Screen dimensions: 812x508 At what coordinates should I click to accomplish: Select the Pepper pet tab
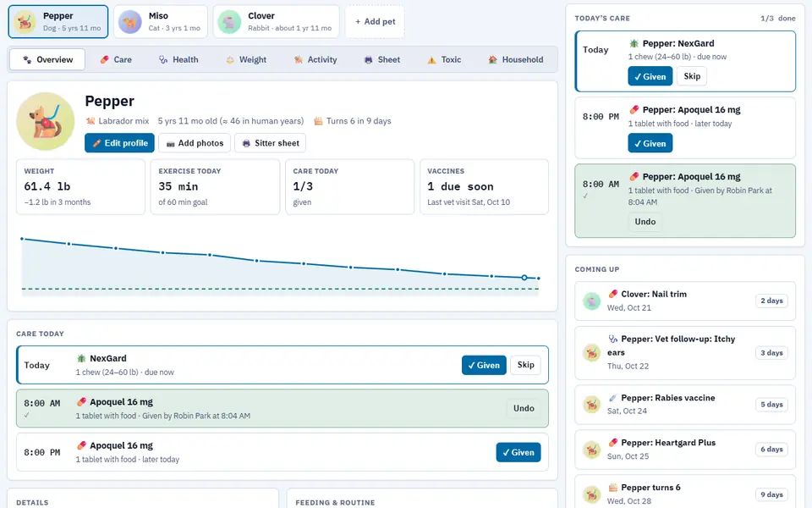tap(58, 22)
